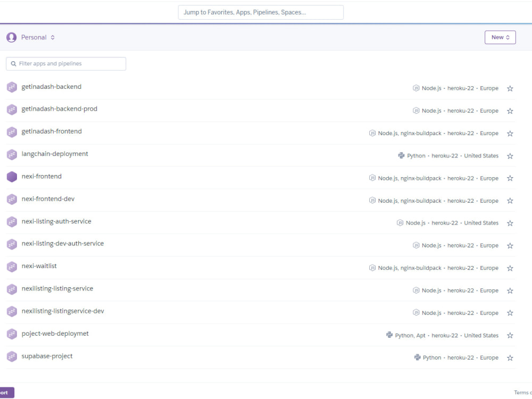532x399 pixels.
Task: Toggle favorite star for nexi-frontend-dev
Action: [x=510, y=201]
